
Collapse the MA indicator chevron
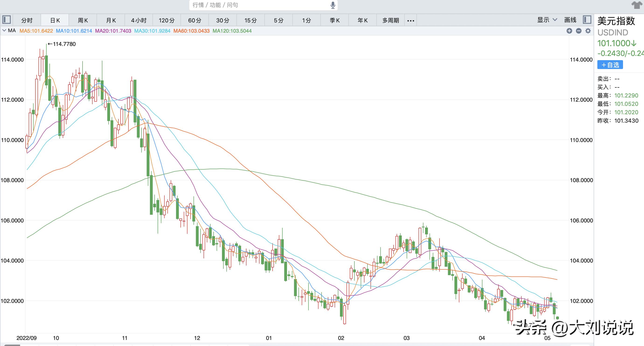point(4,31)
